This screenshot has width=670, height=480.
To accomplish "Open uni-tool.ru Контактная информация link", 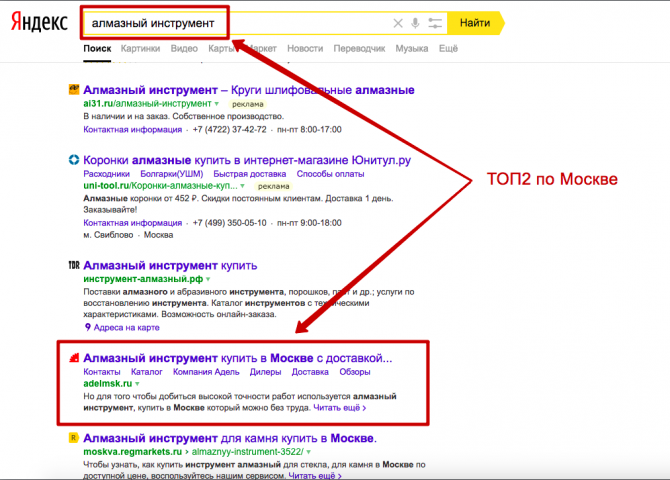I will 132,223.
